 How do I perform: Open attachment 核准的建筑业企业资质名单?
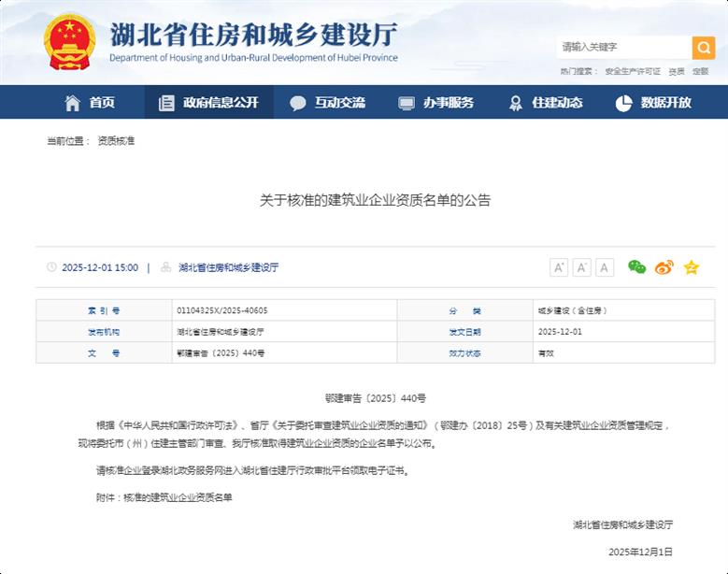point(178,497)
